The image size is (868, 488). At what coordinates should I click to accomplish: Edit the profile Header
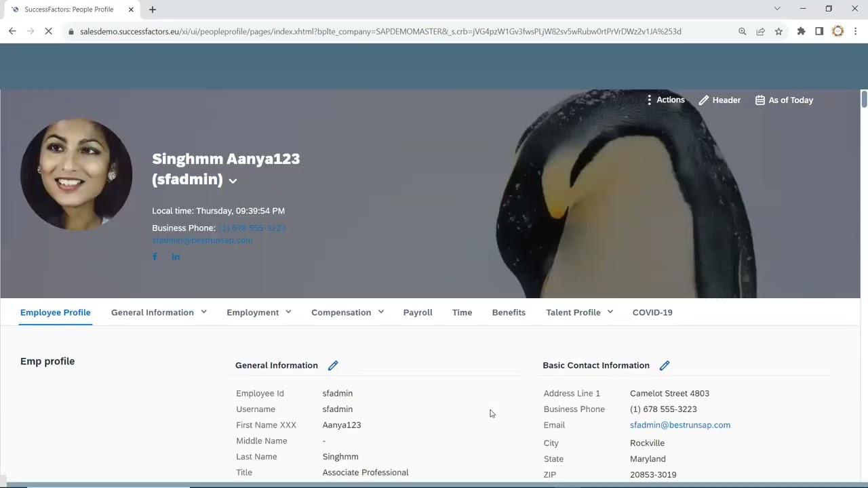[x=719, y=100]
